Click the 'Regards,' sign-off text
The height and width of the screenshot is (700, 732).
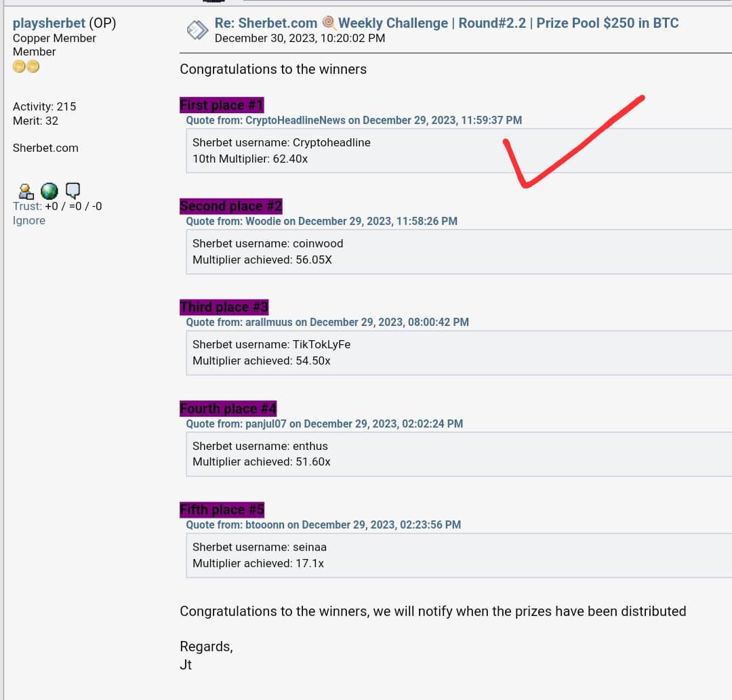[206, 646]
